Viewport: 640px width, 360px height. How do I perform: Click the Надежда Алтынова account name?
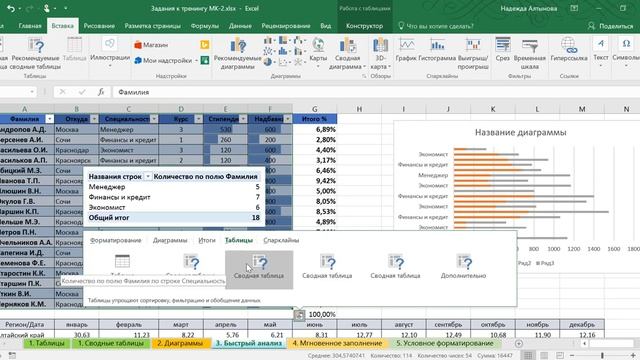pyautogui.click(x=529, y=9)
